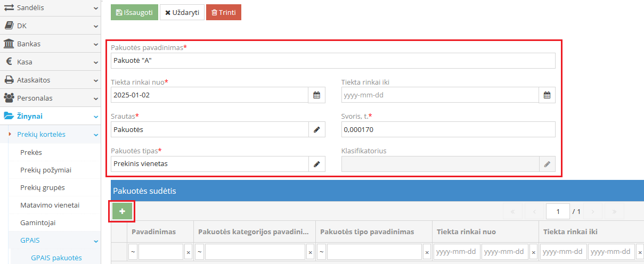Clear Pakuotės kategorijos filter with red x
644x264 pixels.
[310, 252]
